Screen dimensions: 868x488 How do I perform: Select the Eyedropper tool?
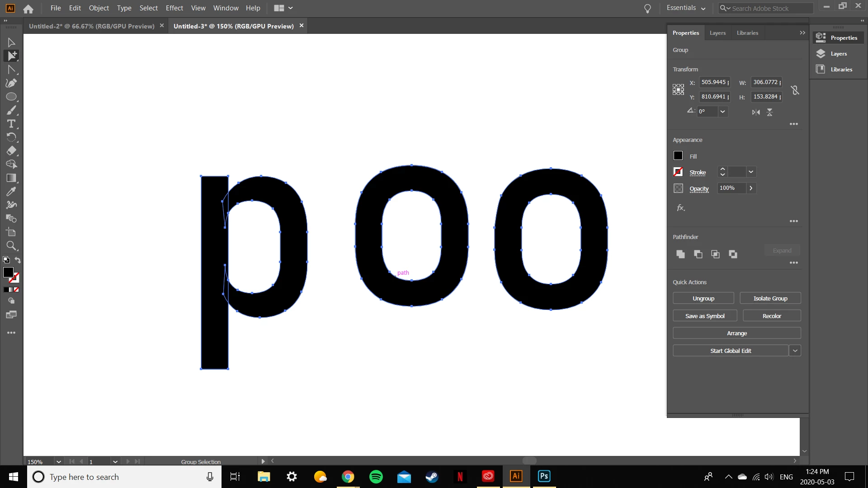[x=11, y=192]
